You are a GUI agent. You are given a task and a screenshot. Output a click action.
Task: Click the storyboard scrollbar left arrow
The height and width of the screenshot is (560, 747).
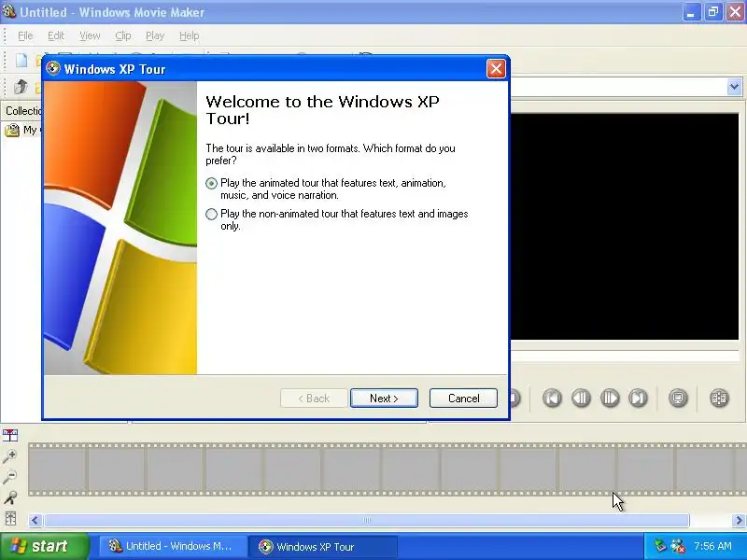pyautogui.click(x=35, y=520)
